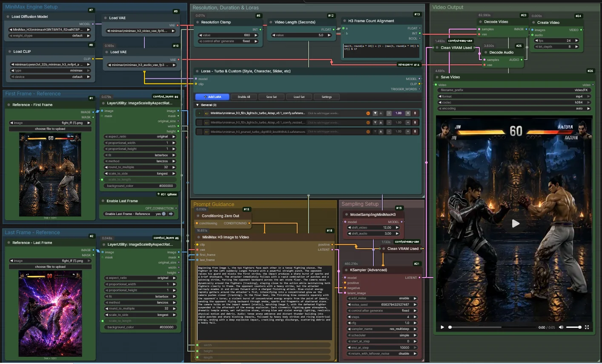This screenshot has height=364, width=602.
Task: Click the orange refresh icon on first LoRA
Action: pos(368,113)
